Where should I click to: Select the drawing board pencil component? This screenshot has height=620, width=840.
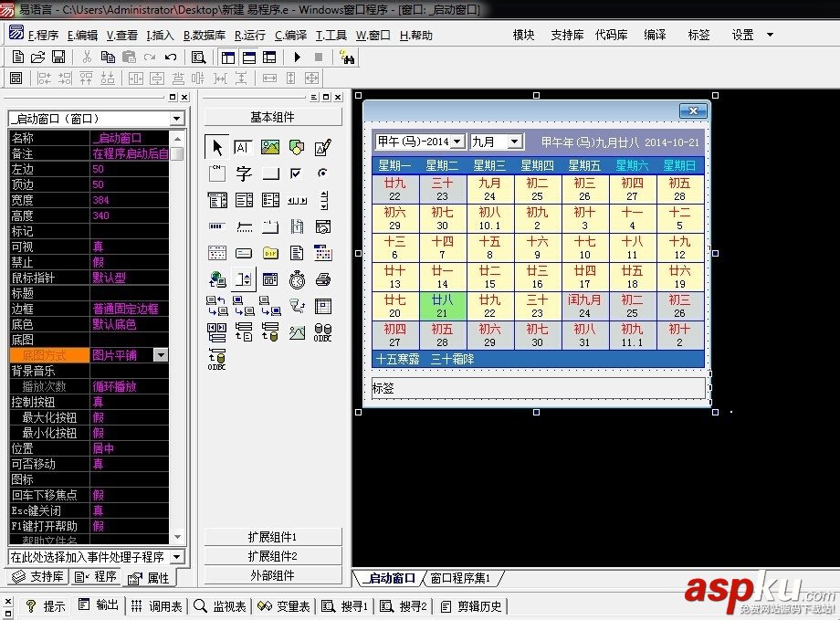pos(323,147)
